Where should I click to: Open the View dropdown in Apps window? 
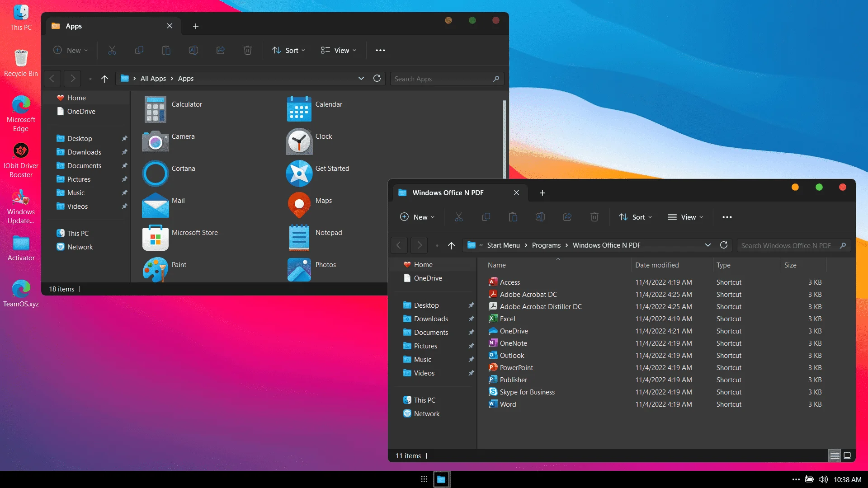339,51
